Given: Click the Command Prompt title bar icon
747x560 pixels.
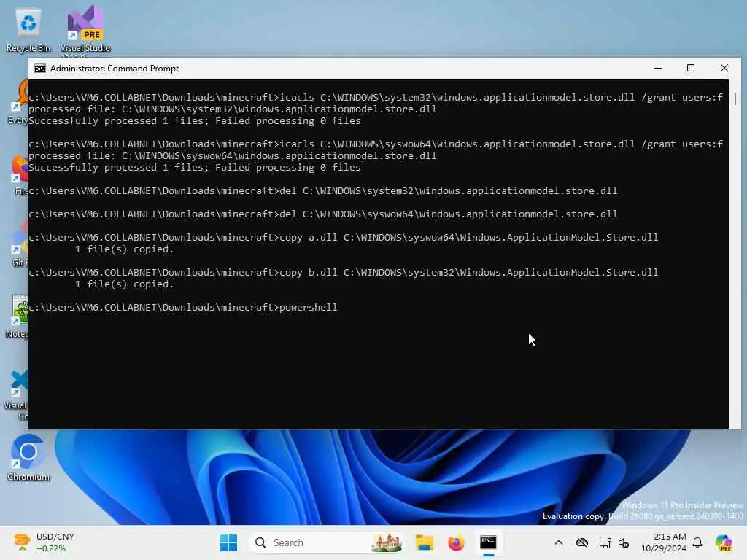Looking at the screenshot, I should [x=40, y=69].
